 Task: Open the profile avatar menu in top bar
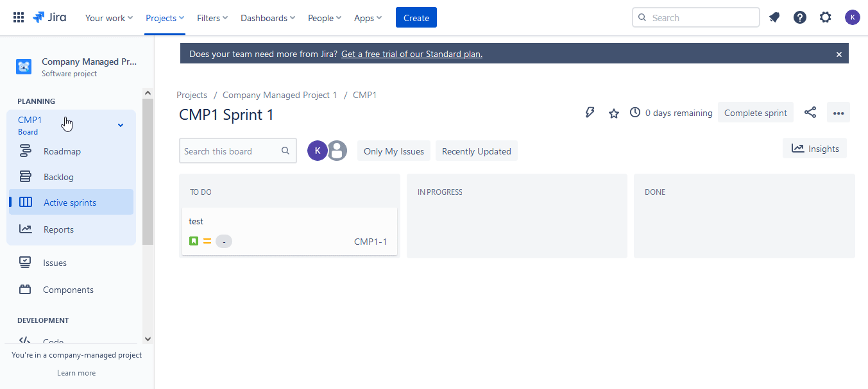[853, 17]
